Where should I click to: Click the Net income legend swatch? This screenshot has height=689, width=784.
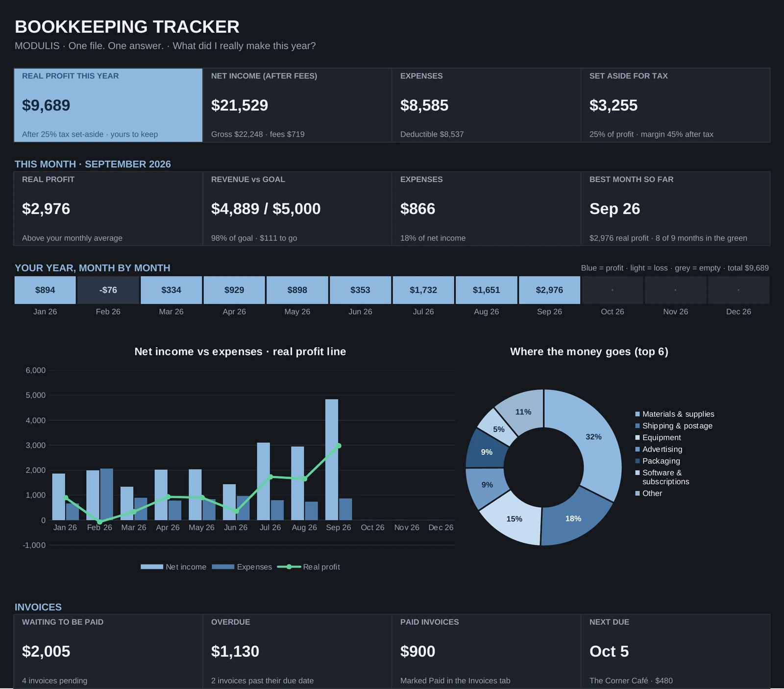click(152, 567)
